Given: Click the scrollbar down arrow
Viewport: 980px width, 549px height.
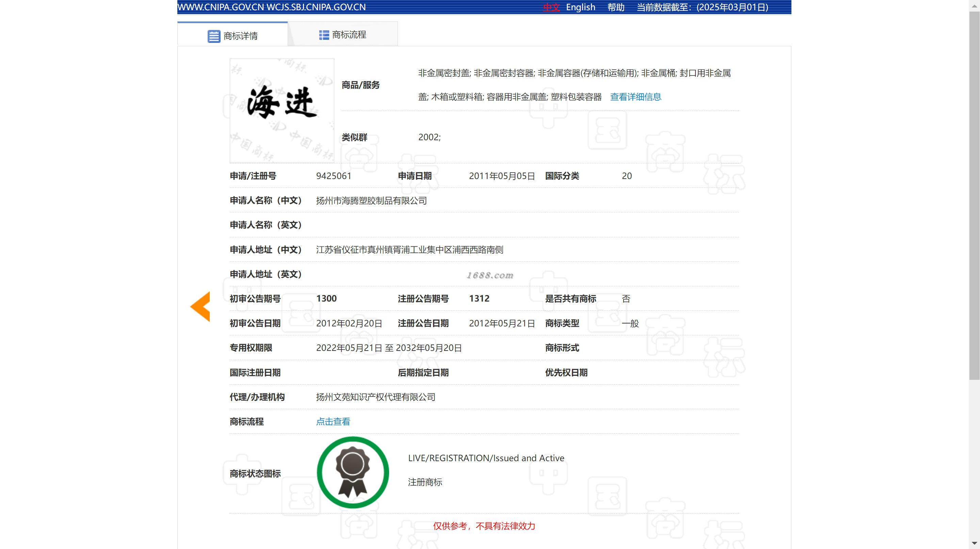Looking at the screenshot, I should tap(974, 543).
